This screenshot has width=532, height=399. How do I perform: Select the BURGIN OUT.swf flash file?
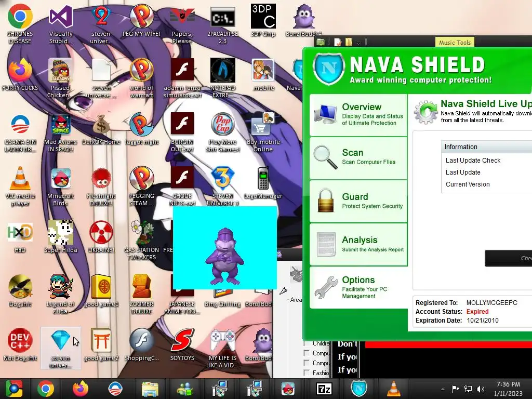(x=182, y=132)
